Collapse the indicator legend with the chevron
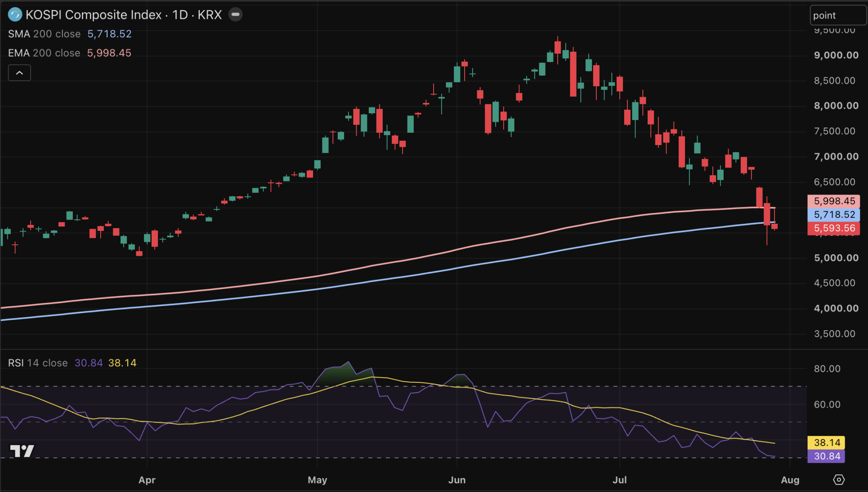This screenshot has height=492, width=868. (19, 73)
